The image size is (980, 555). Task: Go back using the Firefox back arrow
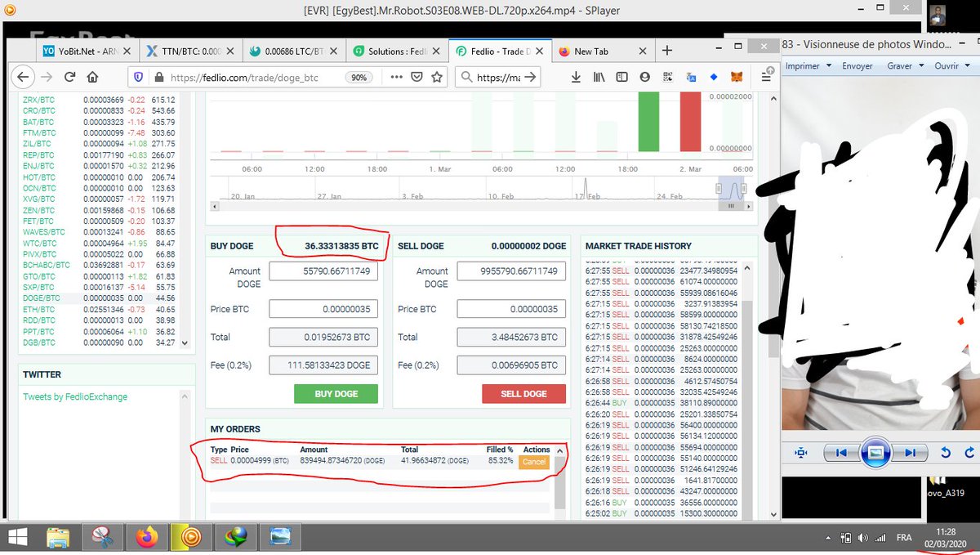[x=23, y=77]
